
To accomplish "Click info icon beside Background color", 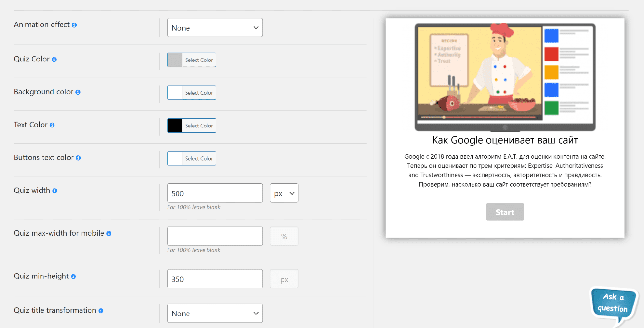I will [78, 92].
